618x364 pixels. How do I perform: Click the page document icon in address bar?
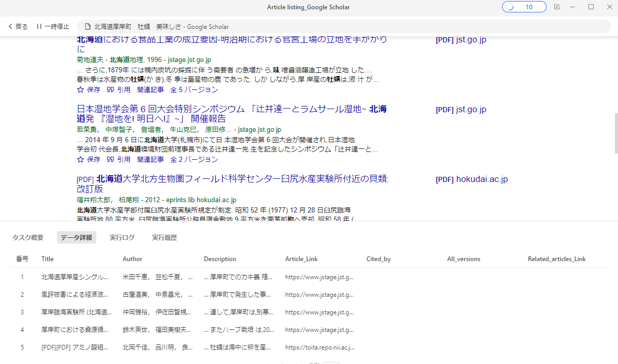click(x=87, y=27)
